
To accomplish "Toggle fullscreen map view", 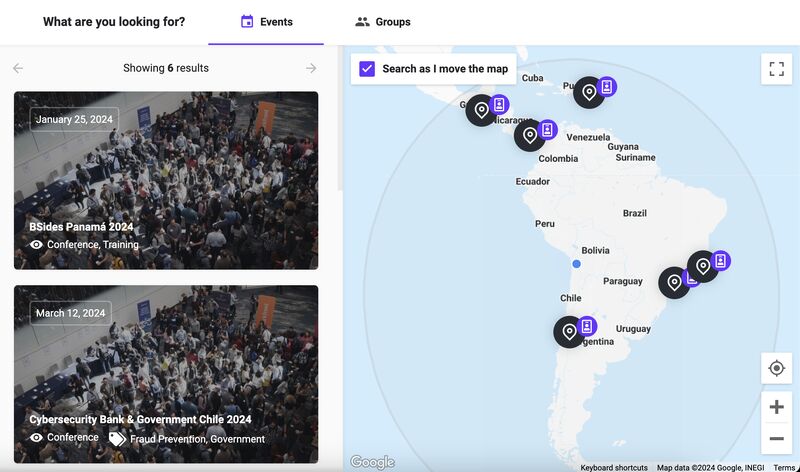I will pos(777,69).
